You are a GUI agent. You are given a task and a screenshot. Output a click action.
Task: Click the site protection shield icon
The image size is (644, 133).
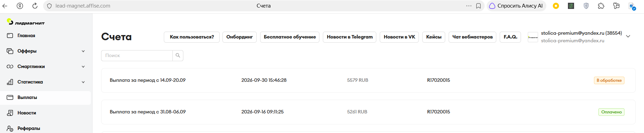[49, 6]
